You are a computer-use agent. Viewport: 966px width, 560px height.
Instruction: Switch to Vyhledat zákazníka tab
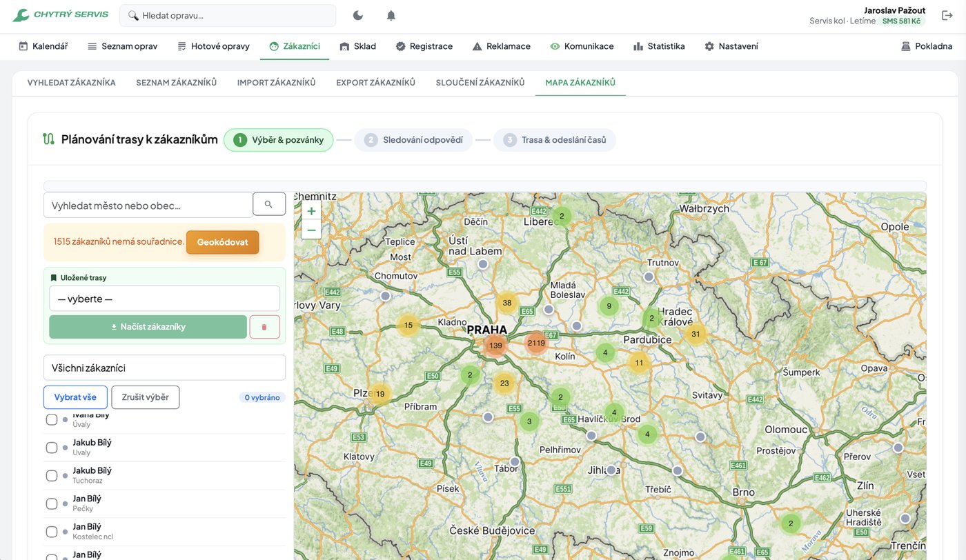(x=72, y=83)
